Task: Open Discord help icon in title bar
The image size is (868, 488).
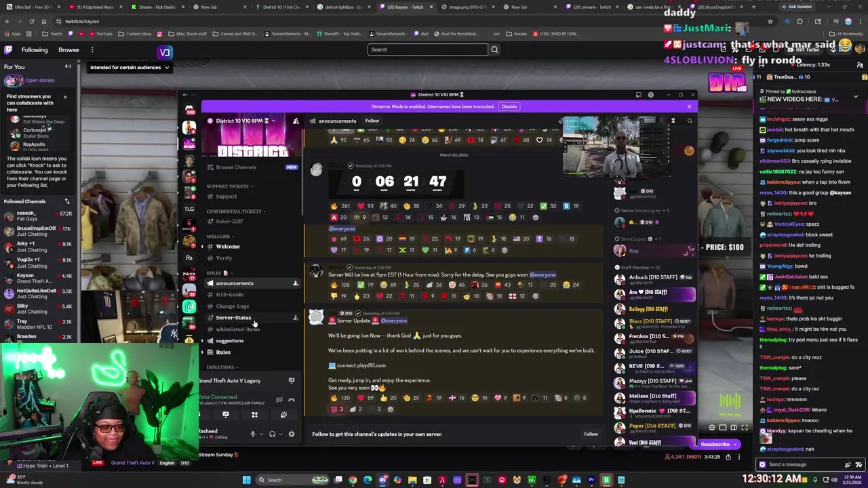Action: coord(650,95)
